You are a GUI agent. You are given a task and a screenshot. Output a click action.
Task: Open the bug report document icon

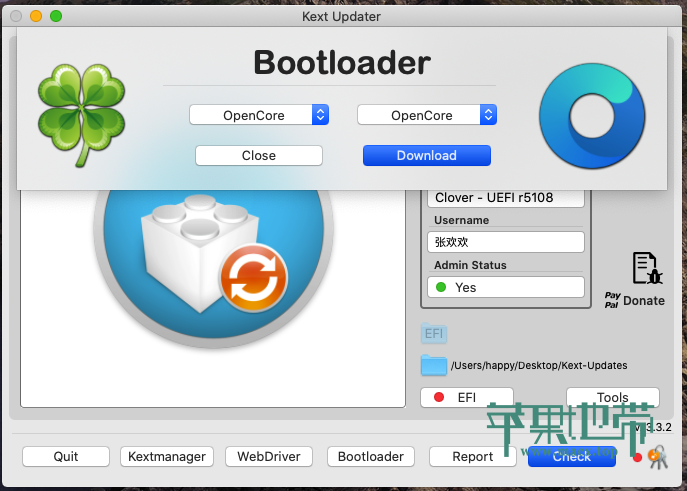[647, 268]
